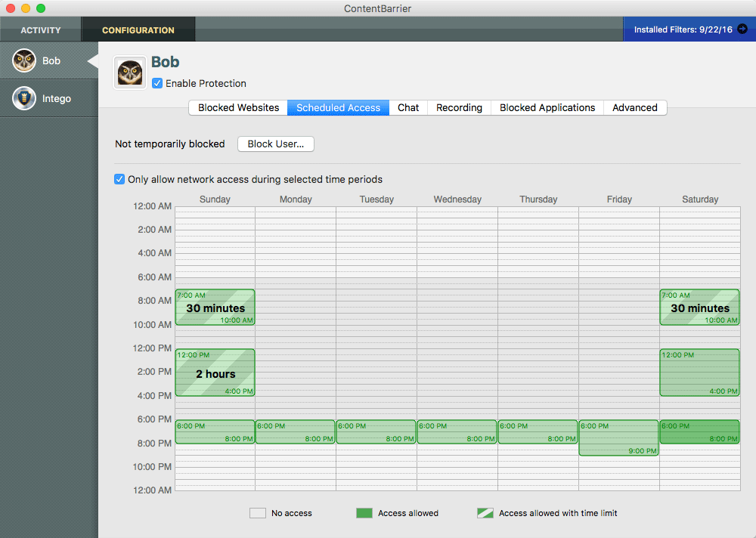Image resolution: width=756 pixels, height=538 pixels.
Task: Select Saturday 7:00 AM 30 minutes block
Action: 699,307
